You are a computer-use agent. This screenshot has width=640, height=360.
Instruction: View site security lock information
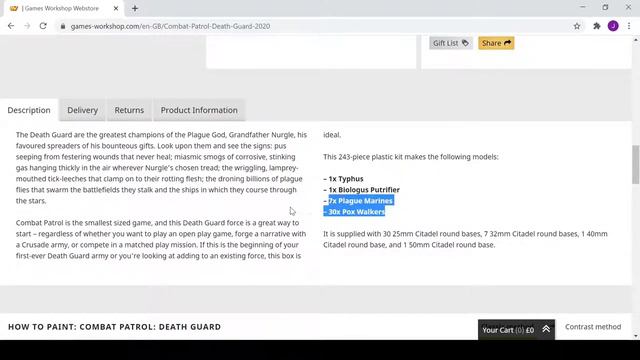[62, 26]
